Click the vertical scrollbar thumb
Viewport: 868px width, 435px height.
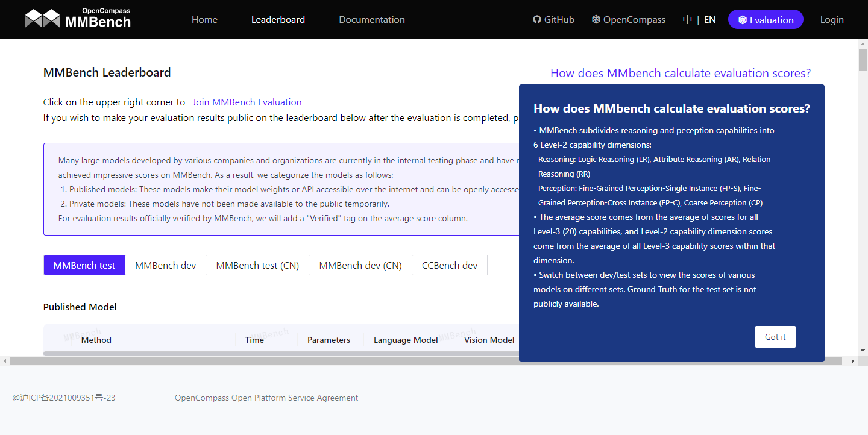point(863,61)
